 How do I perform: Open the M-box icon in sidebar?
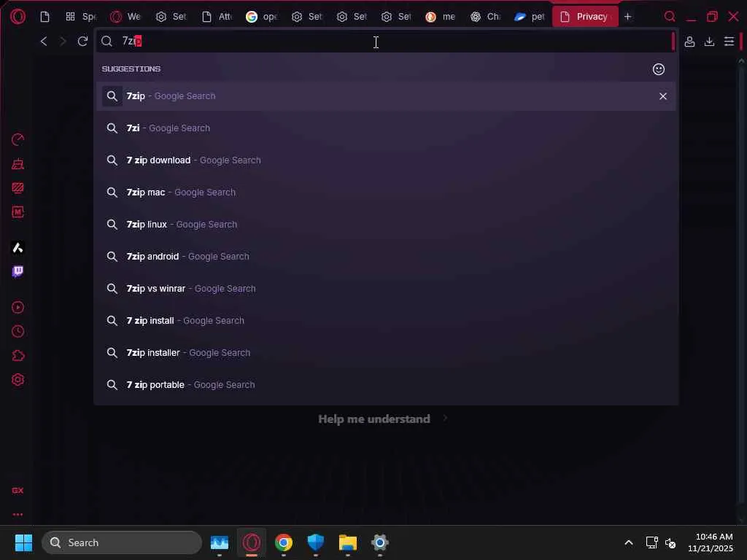18,212
